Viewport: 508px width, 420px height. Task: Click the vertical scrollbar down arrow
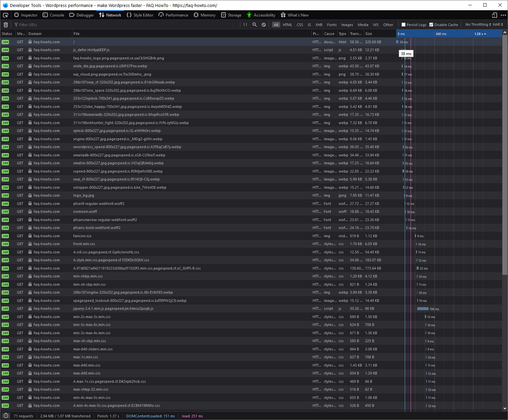pyautogui.click(x=505, y=408)
